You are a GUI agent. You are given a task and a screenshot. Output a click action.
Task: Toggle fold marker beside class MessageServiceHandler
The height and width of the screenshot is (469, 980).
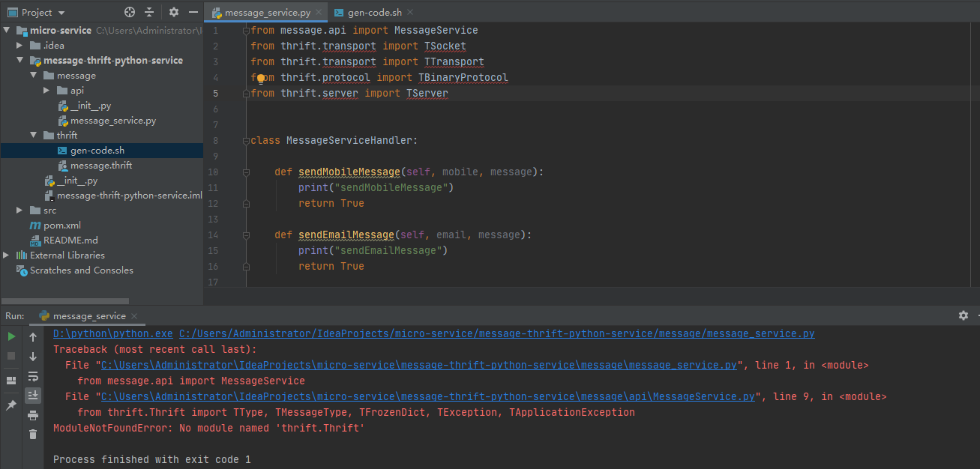tap(245, 140)
